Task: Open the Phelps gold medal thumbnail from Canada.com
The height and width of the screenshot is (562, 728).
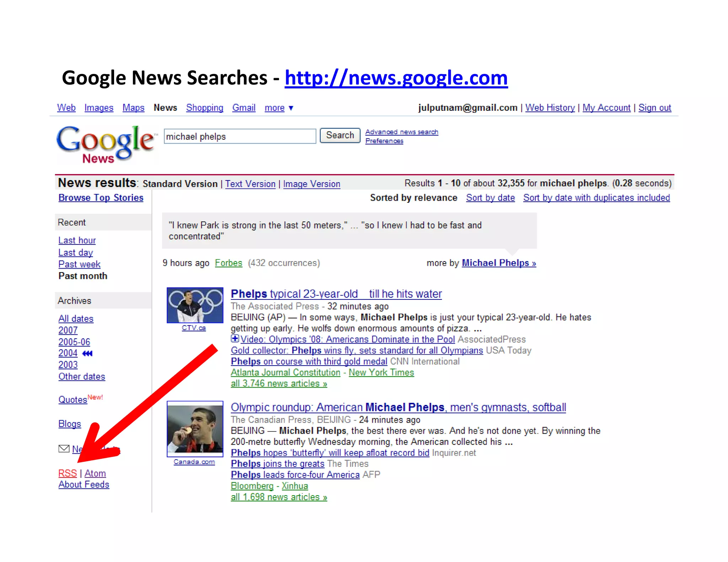Action: pos(195,429)
